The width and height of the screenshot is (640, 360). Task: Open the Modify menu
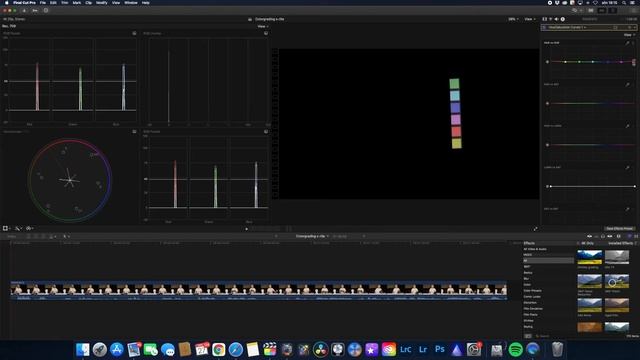102,2
